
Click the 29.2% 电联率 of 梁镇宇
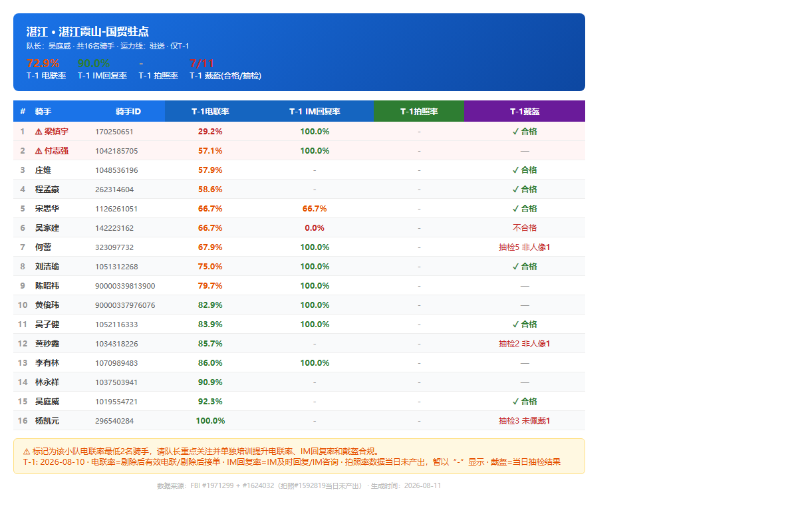(x=210, y=132)
